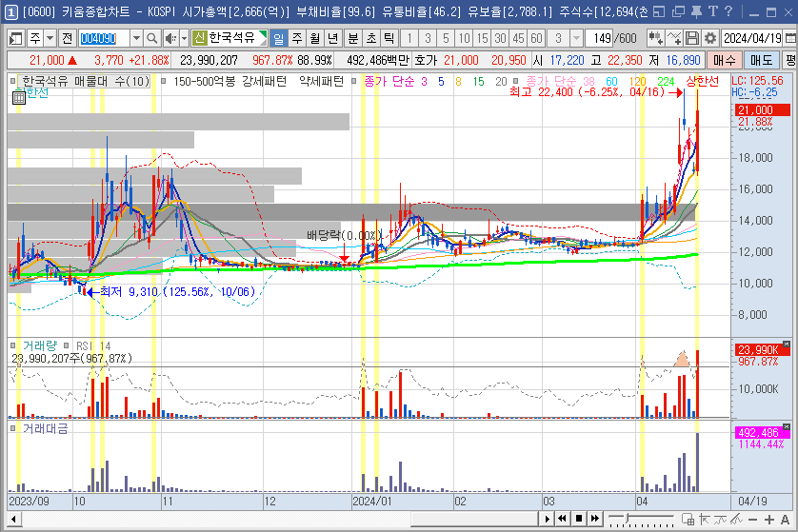Select the 분 minute period toggle
Image resolution: width=798 pixels, height=532 pixels.
(x=352, y=38)
